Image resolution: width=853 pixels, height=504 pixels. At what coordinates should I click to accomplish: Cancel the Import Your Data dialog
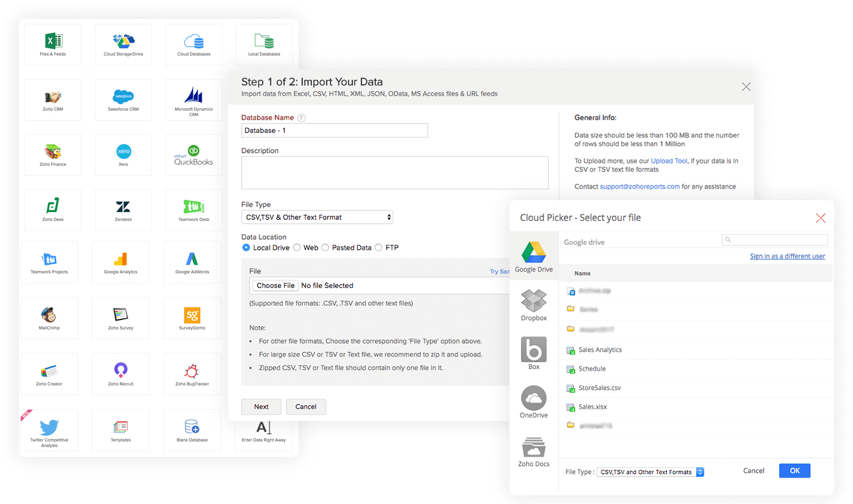[x=306, y=407]
